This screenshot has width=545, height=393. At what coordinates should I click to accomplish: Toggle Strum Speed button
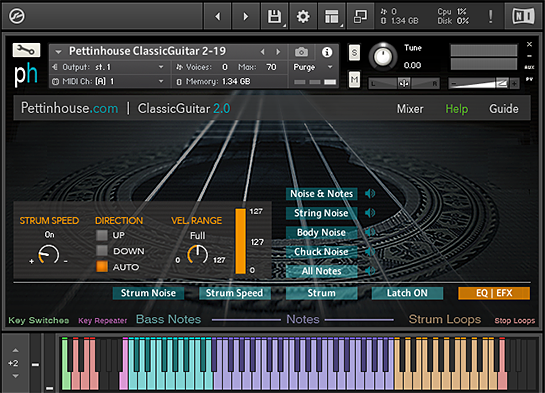(x=235, y=293)
